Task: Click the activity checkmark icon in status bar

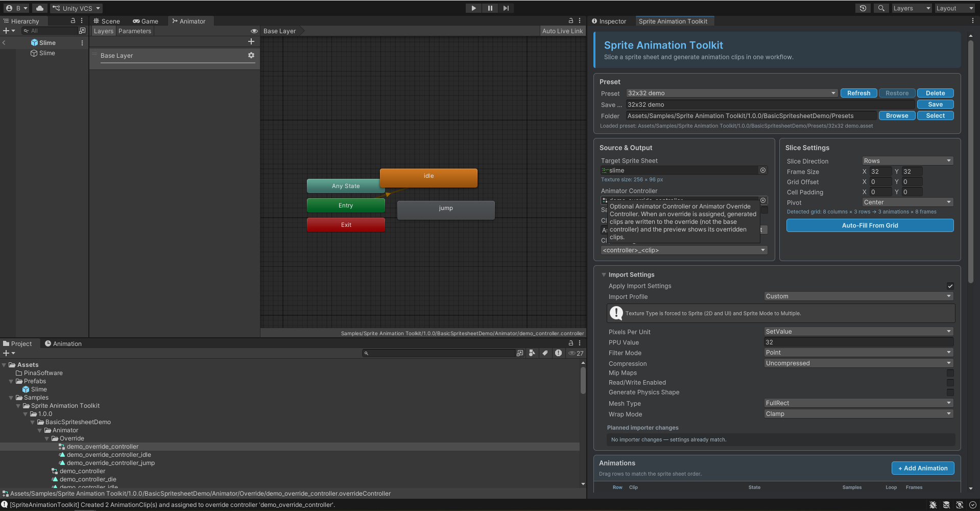Action: click(973, 505)
